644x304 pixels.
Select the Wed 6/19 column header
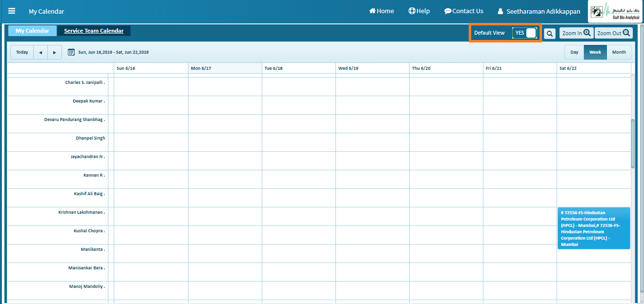click(x=373, y=68)
